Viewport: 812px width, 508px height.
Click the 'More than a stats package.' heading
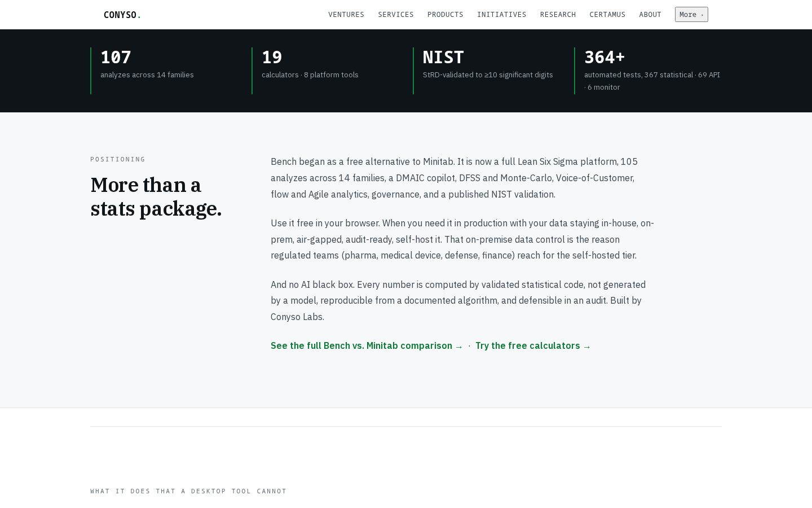pyautogui.click(x=156, y=197)
